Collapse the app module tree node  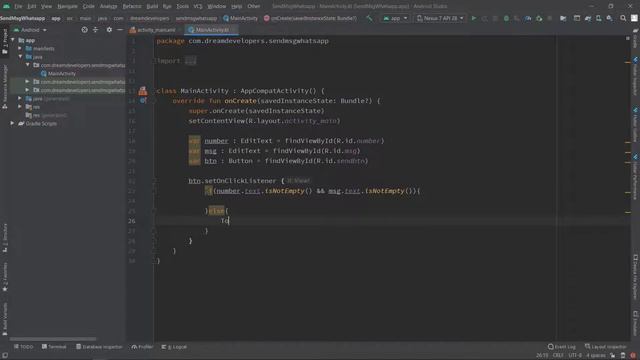pyautogui.click(x=13, y=40)
